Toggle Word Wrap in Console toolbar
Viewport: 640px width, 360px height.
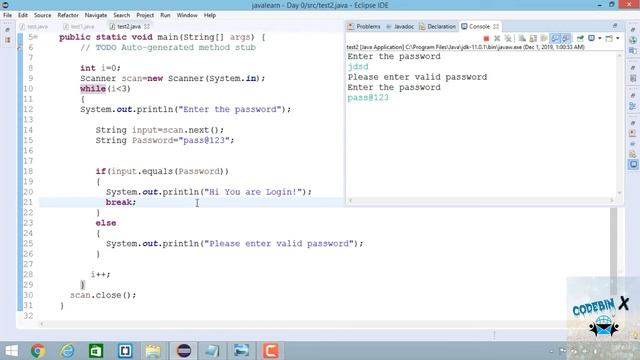544,38
